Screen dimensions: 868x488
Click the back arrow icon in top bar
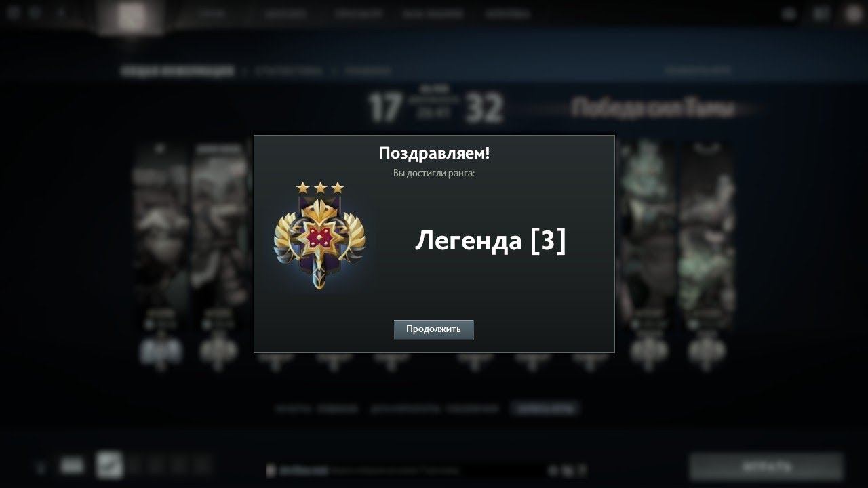62,13
